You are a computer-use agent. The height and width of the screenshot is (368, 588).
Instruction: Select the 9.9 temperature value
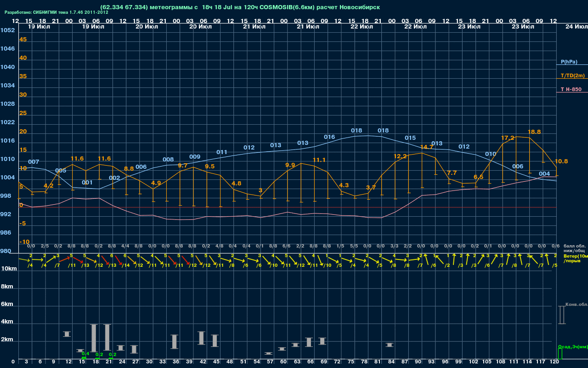tap(290, 165)
